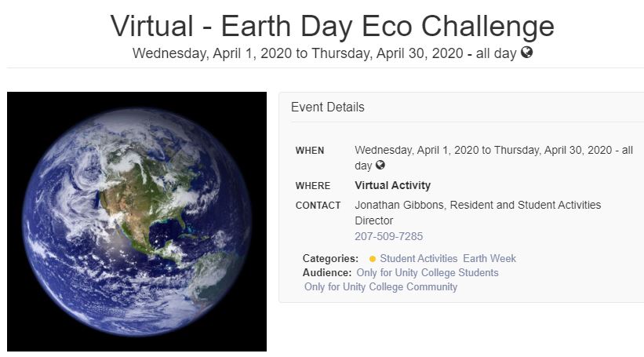
Task: Click the Event Details panel header
Action: 328,107
